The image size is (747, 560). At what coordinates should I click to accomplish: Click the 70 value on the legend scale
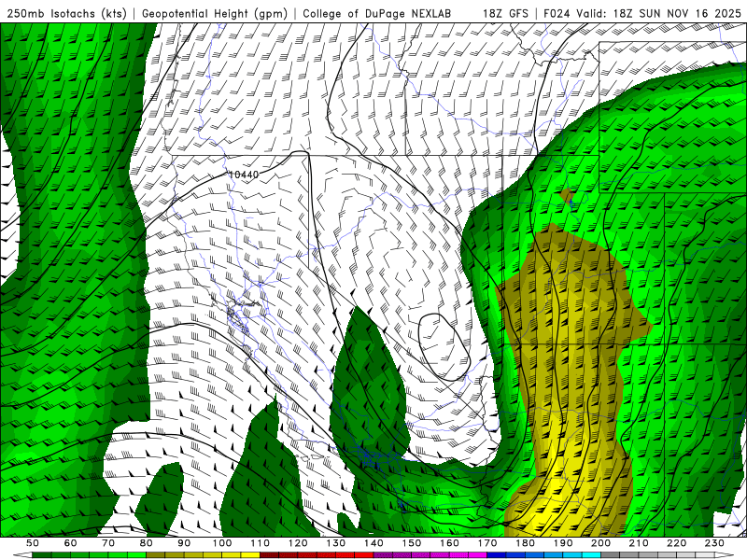(108, 543)
